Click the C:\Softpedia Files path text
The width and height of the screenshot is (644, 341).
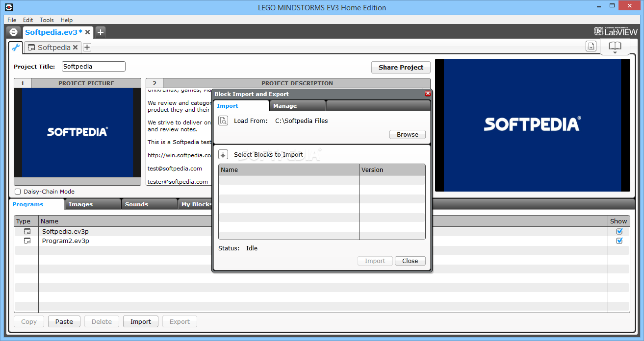(x=302, y=121)
